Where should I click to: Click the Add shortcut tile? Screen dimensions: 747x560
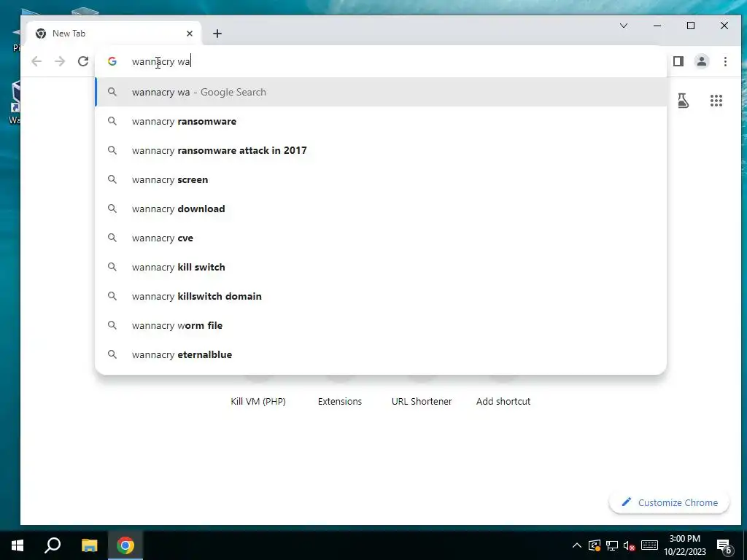[x=503, y=402]
